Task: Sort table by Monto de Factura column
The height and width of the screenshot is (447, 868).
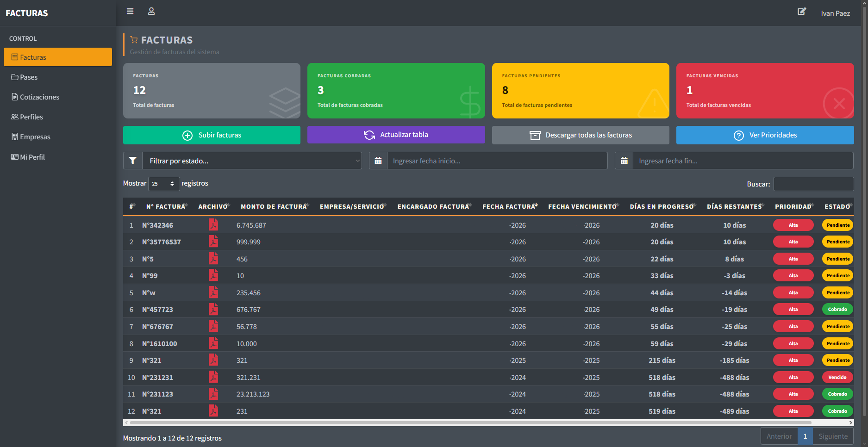Action: point(275,206)
